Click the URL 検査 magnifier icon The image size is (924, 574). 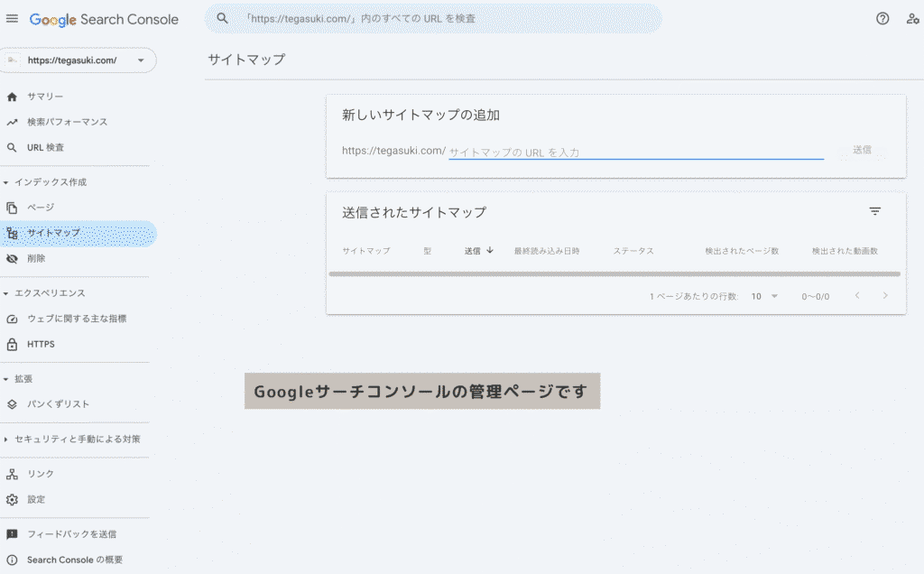coord(12,147)
